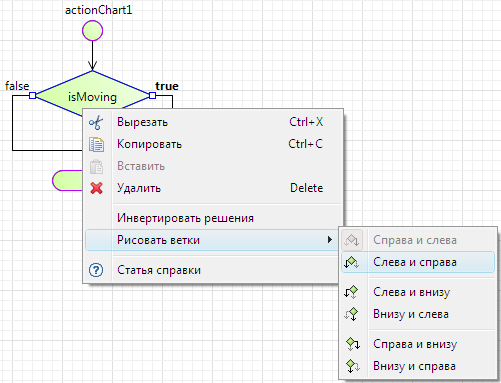Click the scissors icon next to Вырезать
This screenshot has height=383, width=501.
tap(96, 123)
